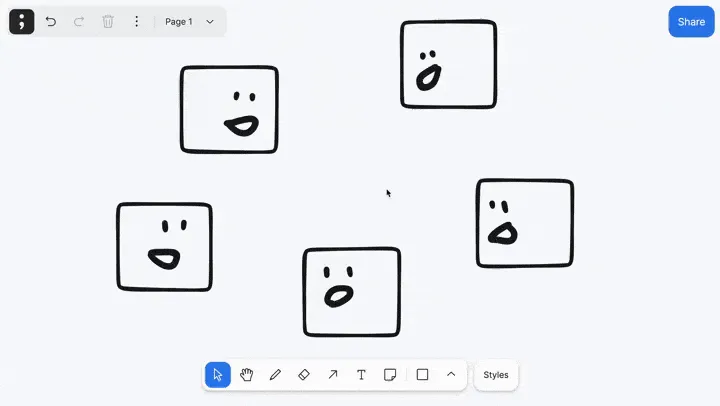Expand more tools with the up chevron

pyautogui.click(x=451, y=375)
